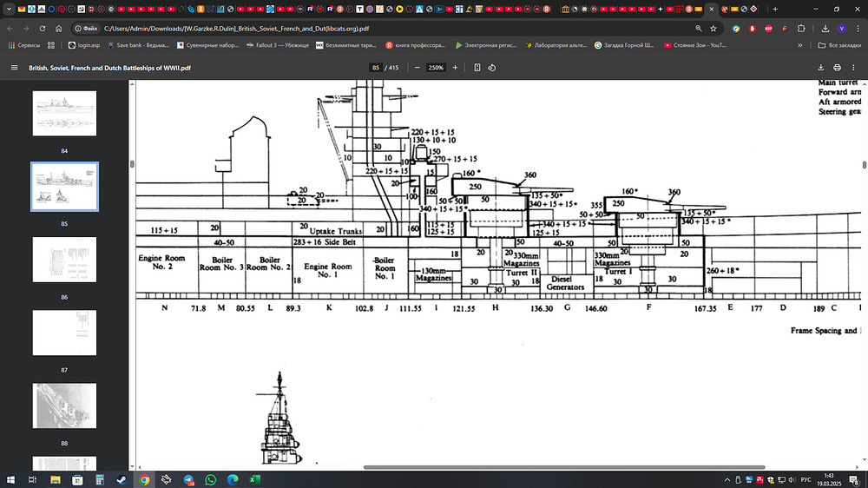
Task: Bookmark this page with star icon
Action: pos(713,28)
